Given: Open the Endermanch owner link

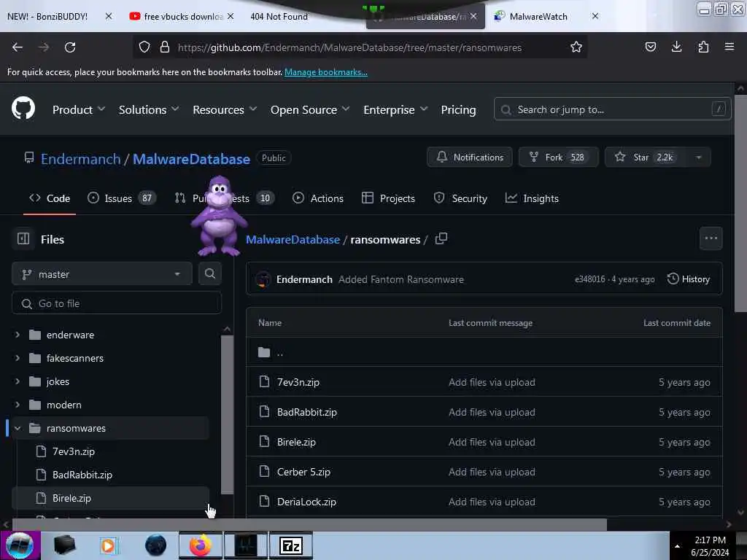Looking at the screenshot, I should click(x=80, y=158).
